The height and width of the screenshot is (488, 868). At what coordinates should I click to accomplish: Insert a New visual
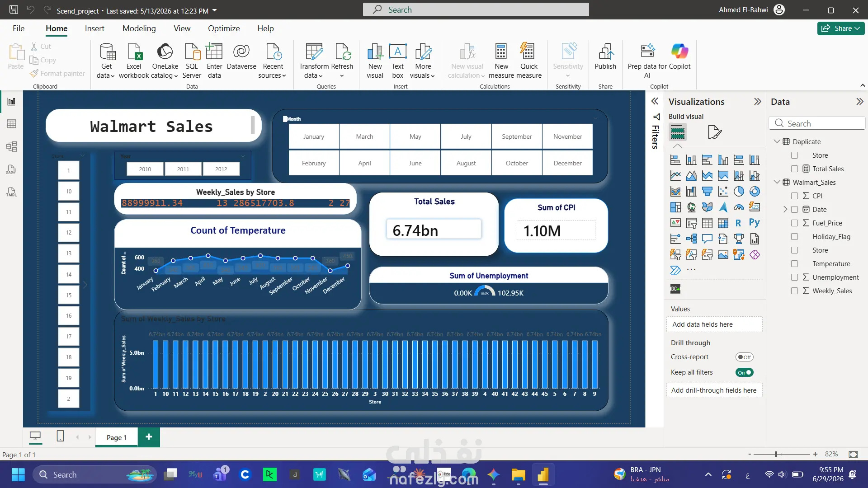(375, 61)
